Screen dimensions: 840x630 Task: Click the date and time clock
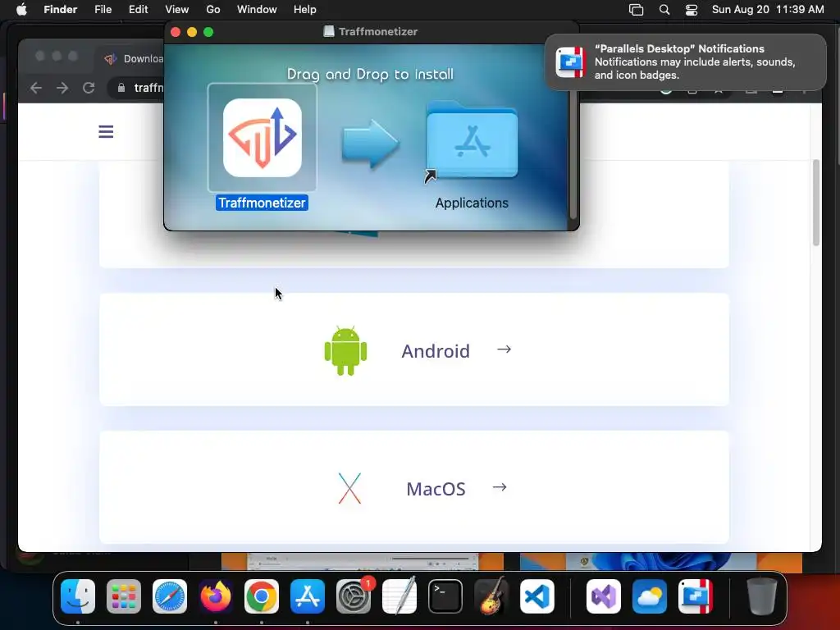tap(768, 9)
